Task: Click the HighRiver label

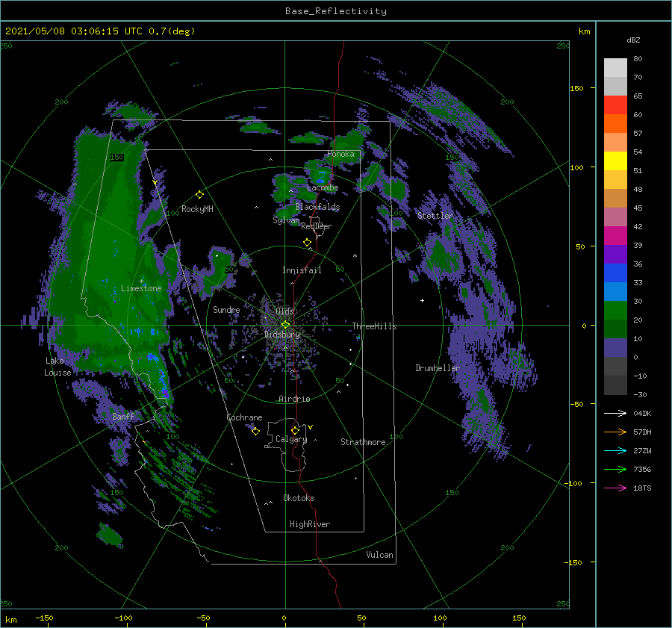Action: (310, 525)
